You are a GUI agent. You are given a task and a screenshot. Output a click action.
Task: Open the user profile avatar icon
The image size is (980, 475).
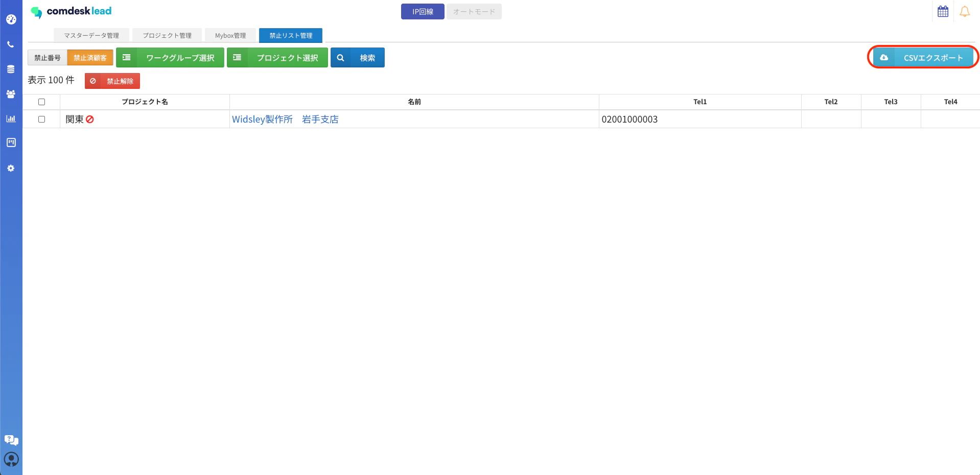click(11, 459)
